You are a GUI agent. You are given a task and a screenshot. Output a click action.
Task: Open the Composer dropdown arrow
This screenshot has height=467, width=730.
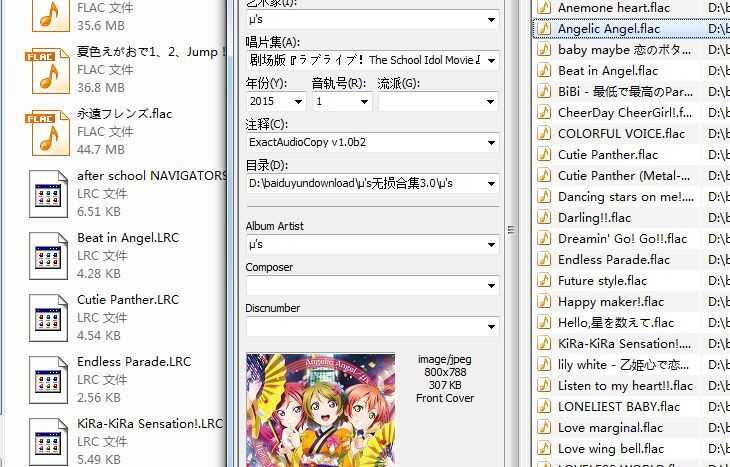click(x=491, y=285)
